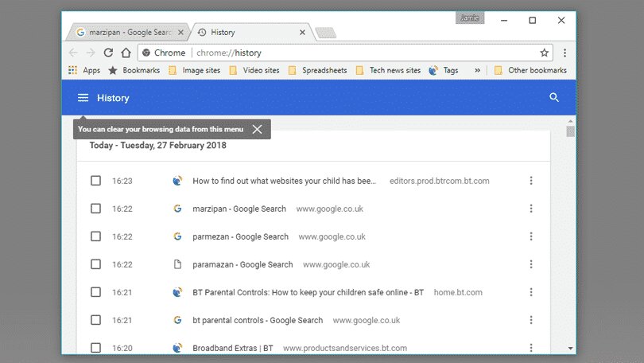Check the parmezan Google Search entry
The image size is (644, 363).
point(95,236)
